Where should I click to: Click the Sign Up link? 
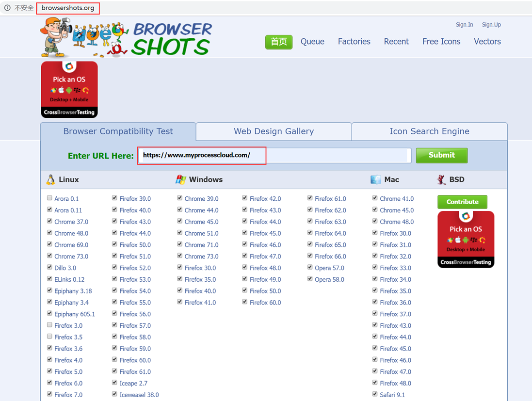tap(491, 24)
